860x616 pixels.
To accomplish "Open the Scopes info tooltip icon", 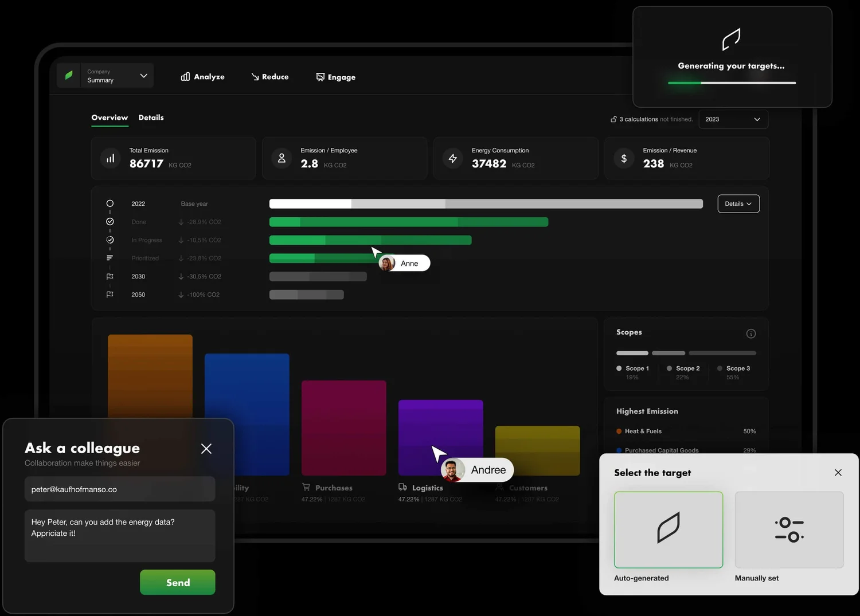I will [751, 333].
